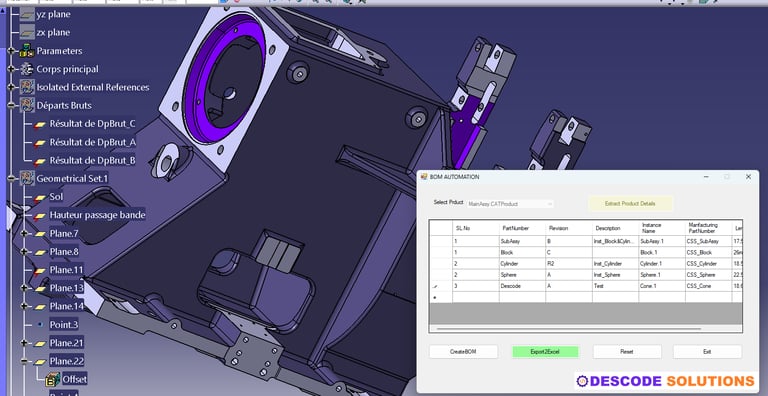768x396 pixels.
Task: Click the Revision column header
Action: 569,228
